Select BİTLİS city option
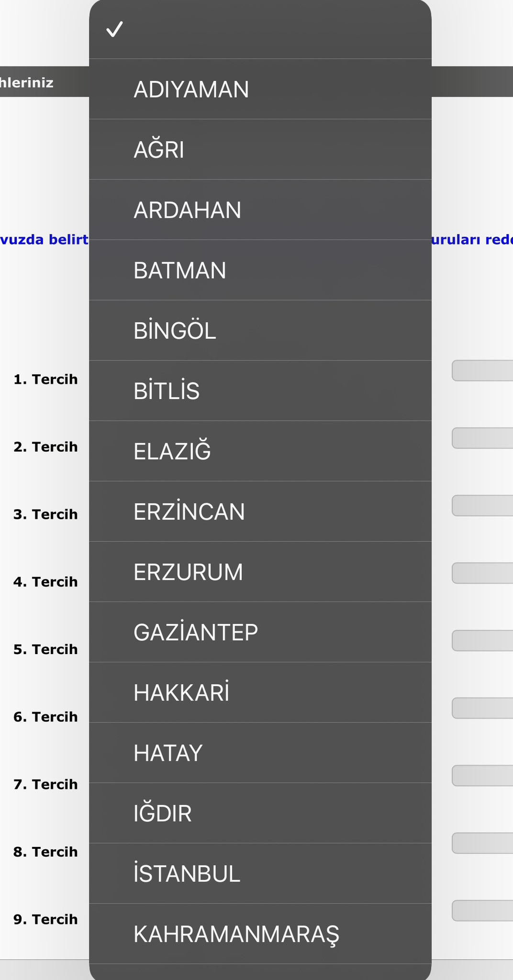This screenshot has width=513, height=980. pyautogui.click(x=260, y=391)
